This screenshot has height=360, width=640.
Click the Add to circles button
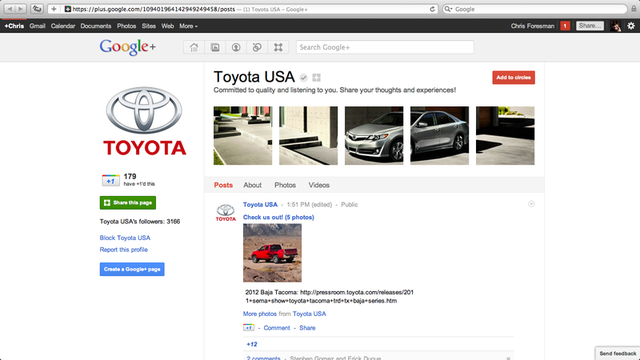pos(513,78)
